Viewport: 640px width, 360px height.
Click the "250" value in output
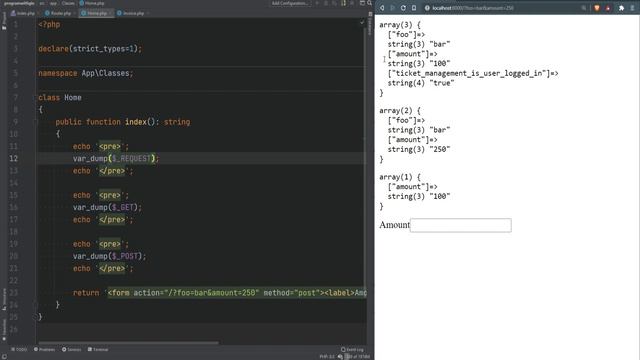(x=440, y=149)
